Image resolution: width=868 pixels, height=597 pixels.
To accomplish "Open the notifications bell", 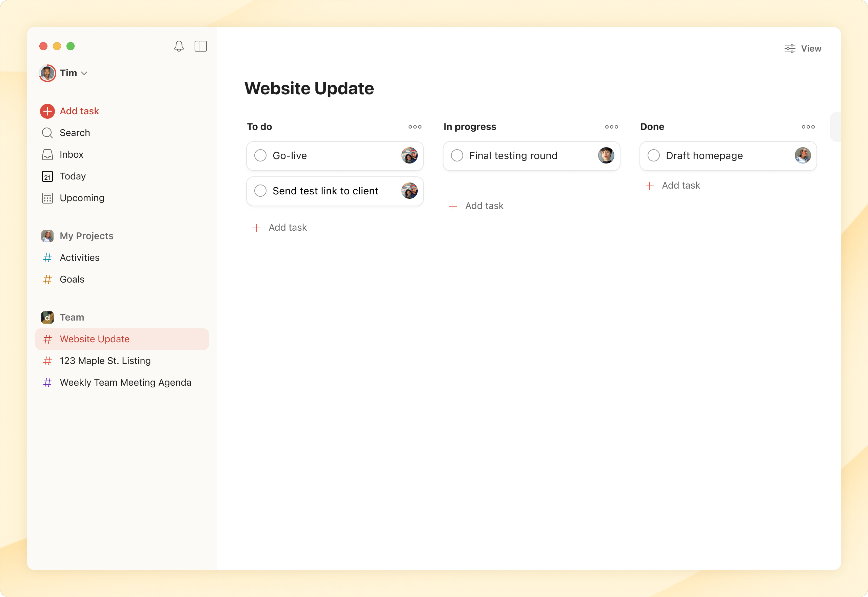I will click(179, 46).
